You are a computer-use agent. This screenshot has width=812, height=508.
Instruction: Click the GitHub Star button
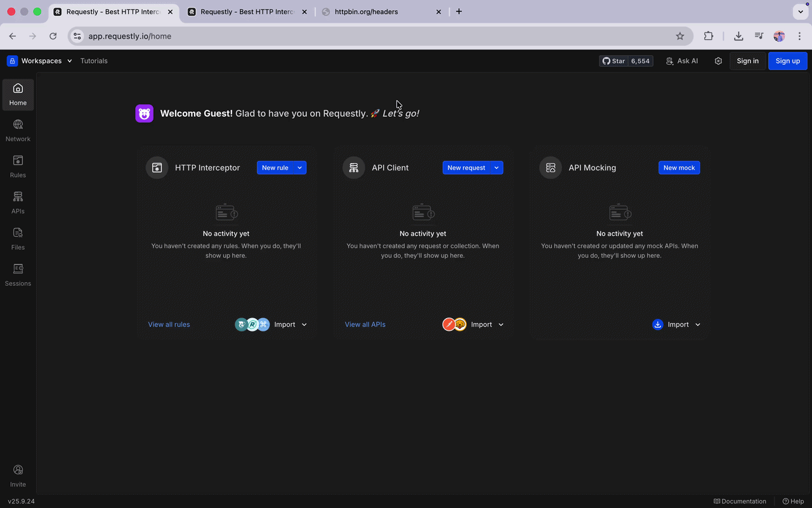point(613,61)
